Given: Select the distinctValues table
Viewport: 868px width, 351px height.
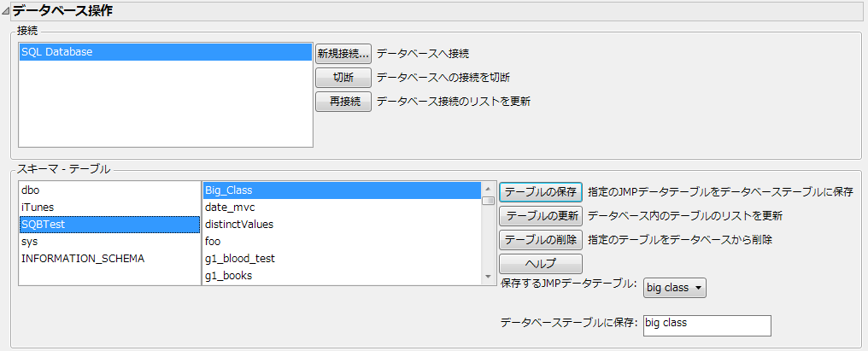Looking at the screenshot, I should tap(342, 225).
